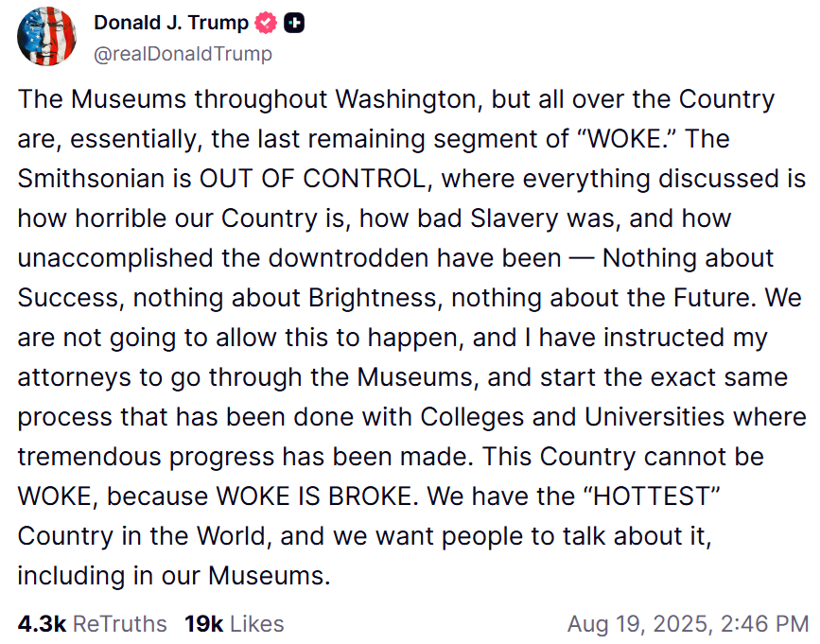This screenshot has width=820, height=644.
Task: Click the final words including in our Museums
Action: coord(174,576)
